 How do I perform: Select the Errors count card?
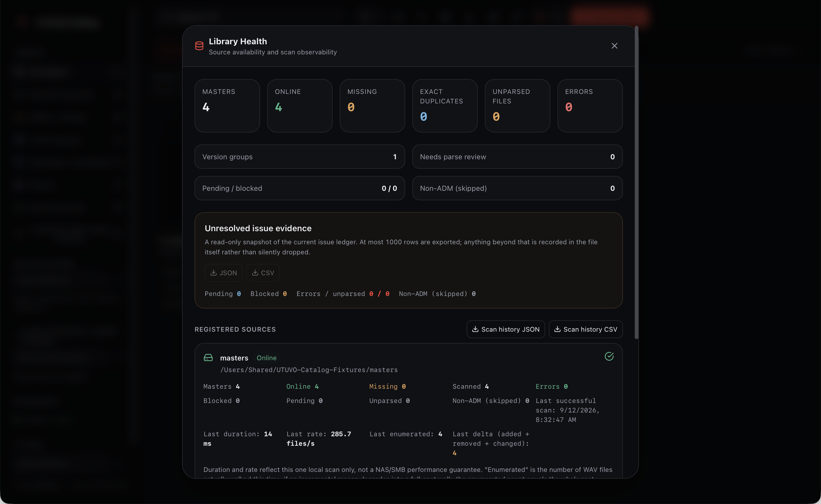590,106
